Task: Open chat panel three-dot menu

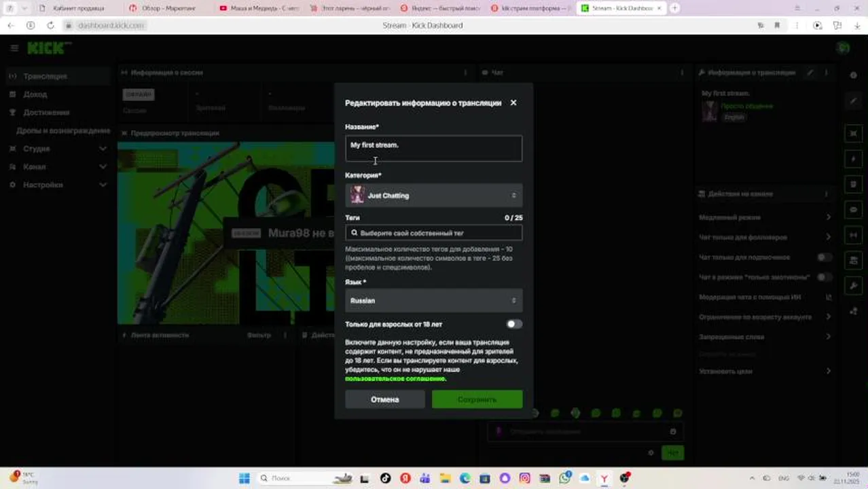Action: (682, 72)
